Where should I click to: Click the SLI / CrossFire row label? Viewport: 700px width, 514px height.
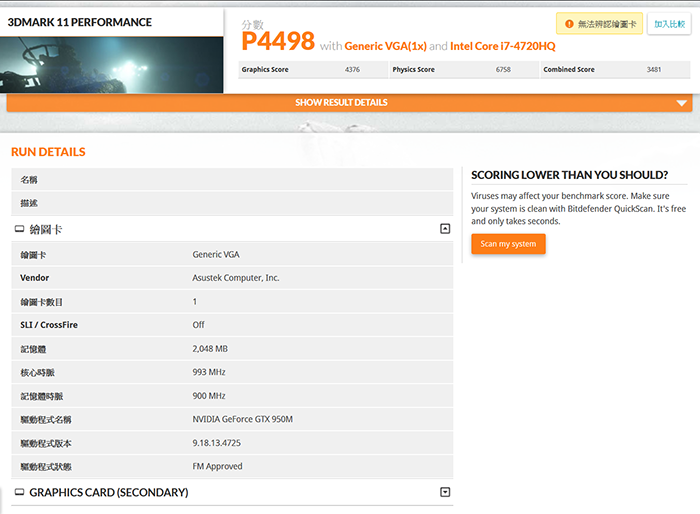tap(49, 325)
